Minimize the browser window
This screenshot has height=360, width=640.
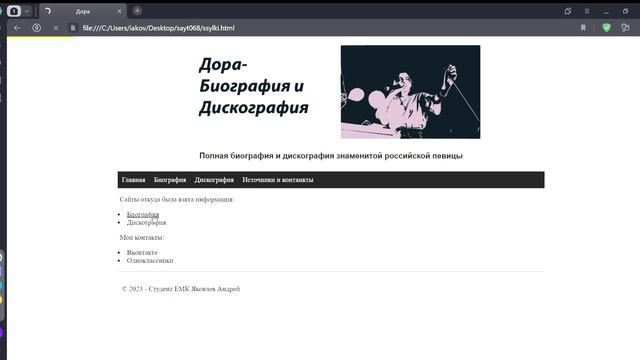coord(606,12)
